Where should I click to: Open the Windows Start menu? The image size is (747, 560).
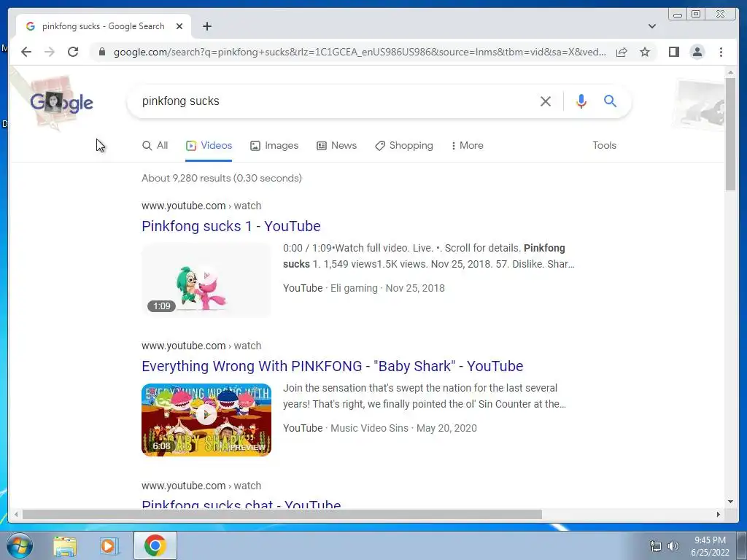[x=20, y=545]
